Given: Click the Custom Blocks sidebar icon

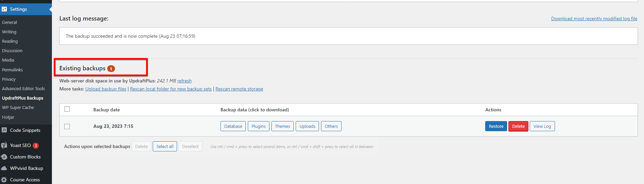Looking at the screenshot, I should pos(4,157).
